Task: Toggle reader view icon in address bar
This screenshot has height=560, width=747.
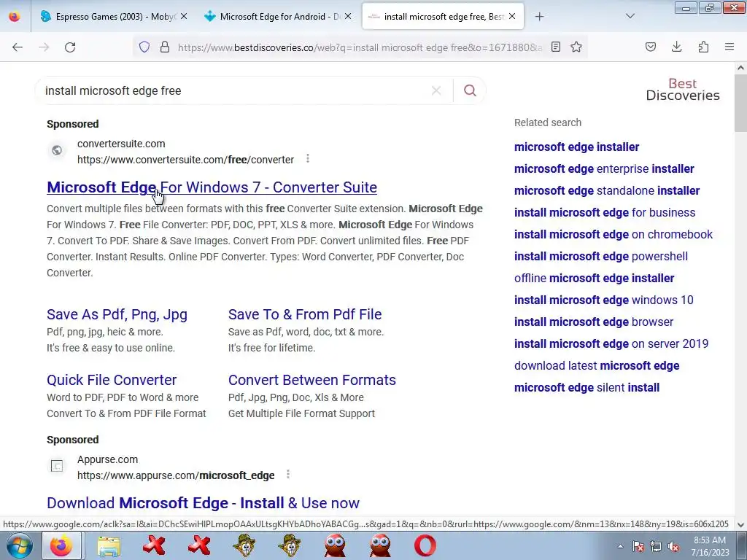Action: pyautogui.click(x=555, y=47)
